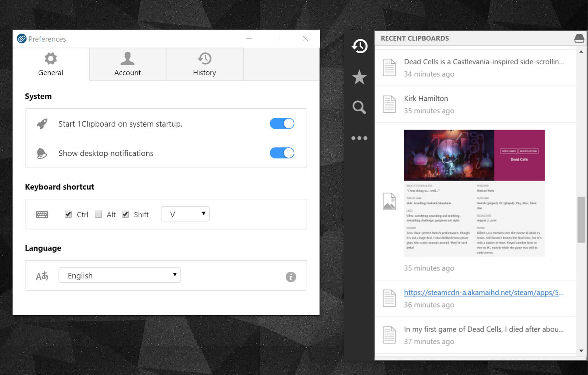
Task: Uncheck the Shift modifier checkbox
Action: coord(125,214)
